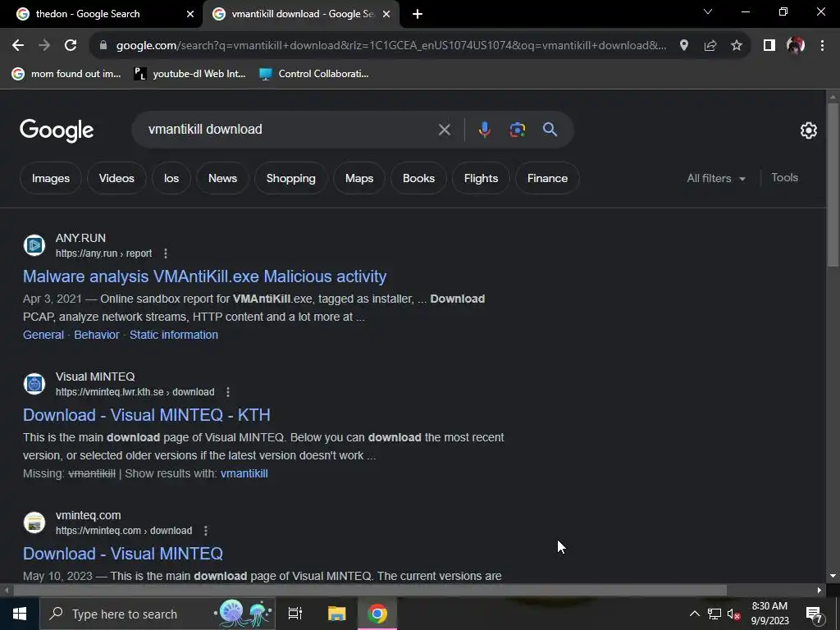Reload the page with the refresh icon

tap(71, 46)
